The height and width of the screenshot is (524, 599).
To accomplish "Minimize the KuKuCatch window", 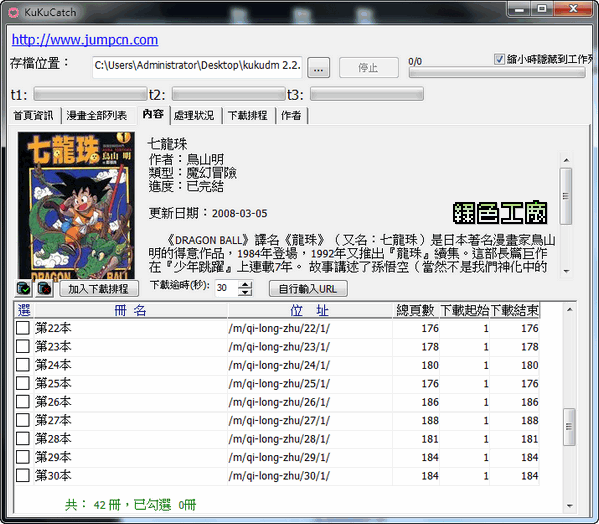I will [x=519, y=9].
